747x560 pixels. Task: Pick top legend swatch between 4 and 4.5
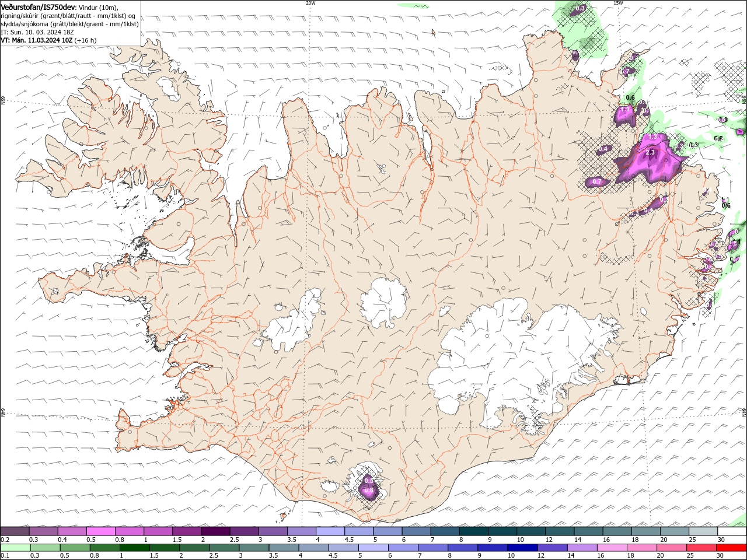[329, 531]
